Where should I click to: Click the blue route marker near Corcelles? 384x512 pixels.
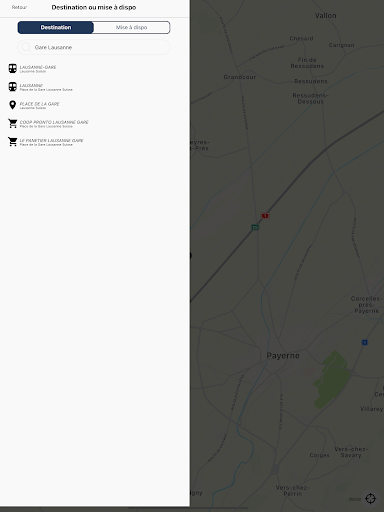pos(365,342)
